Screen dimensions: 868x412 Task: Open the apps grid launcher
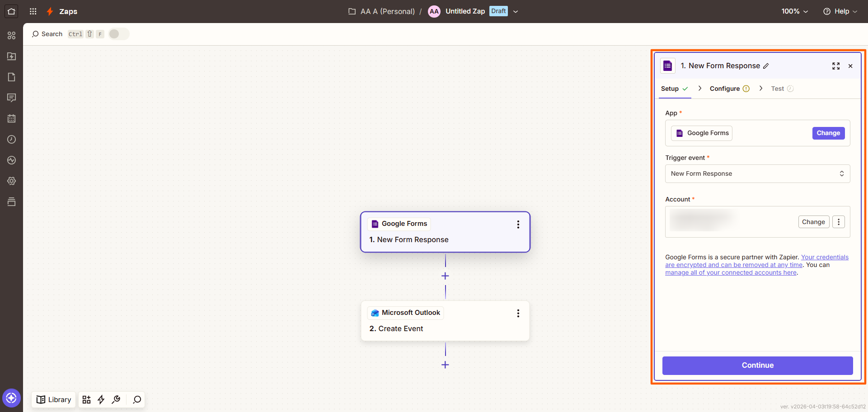(x=33, y=11)
